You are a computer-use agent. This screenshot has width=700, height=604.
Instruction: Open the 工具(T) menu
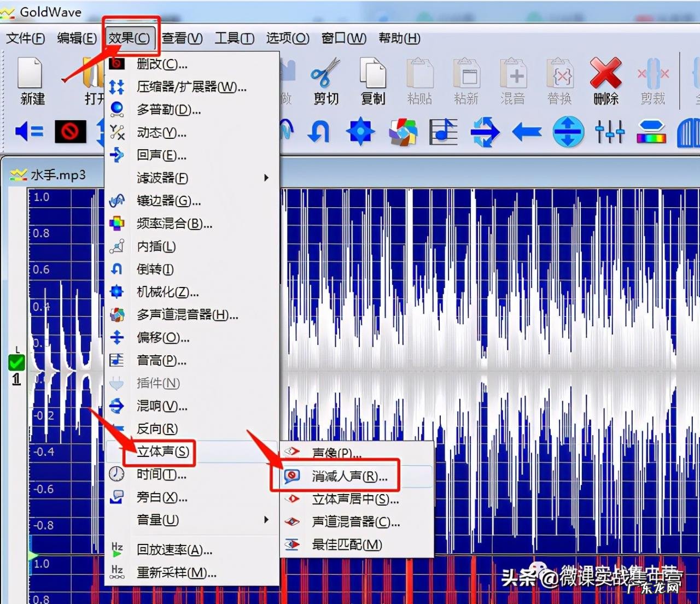[234, 38]
